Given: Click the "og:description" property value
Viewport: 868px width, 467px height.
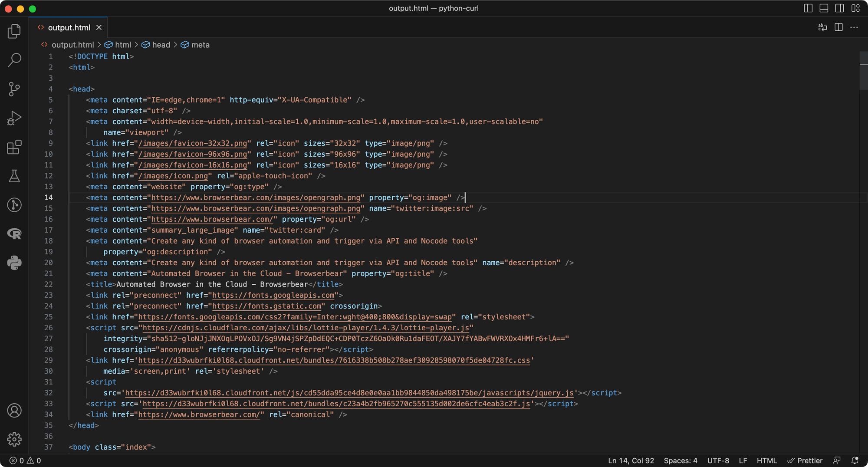Looking at the screenshot, I should click(x=178, y=252).
